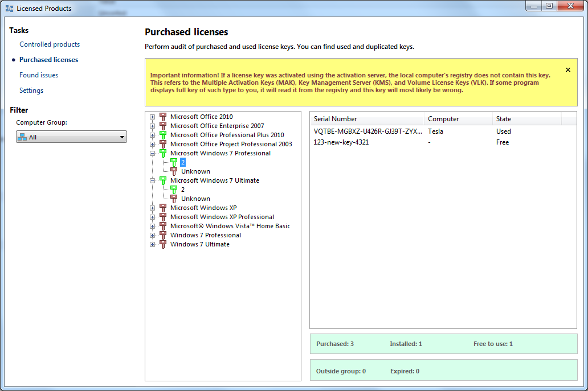
Task: Select Microsoft Office Enterprise 2007 label
Action: click(x=217, y=126)
